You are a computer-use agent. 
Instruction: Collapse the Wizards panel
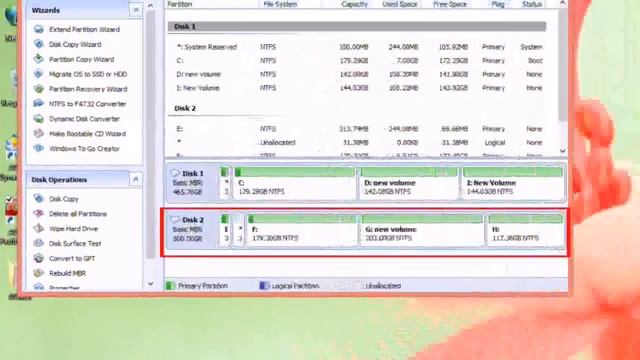click(x=136, y=10)
